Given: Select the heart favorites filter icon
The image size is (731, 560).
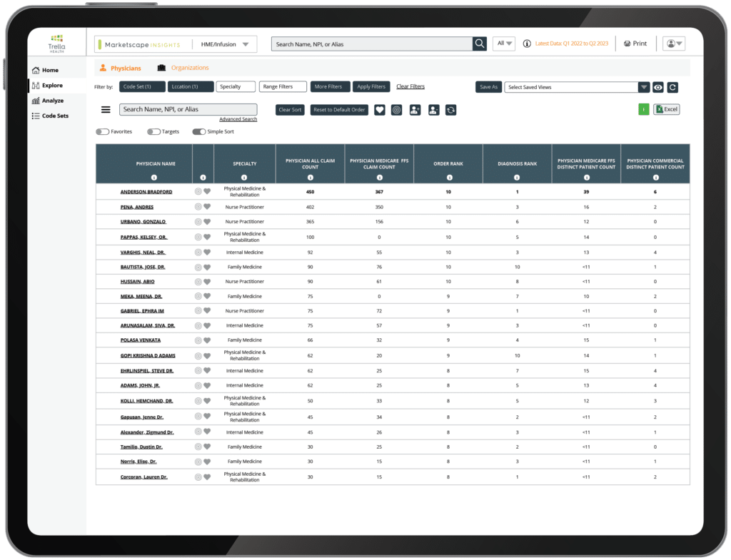Looking at the screenshot, I should pyautogui.click(x=378, y=109).
